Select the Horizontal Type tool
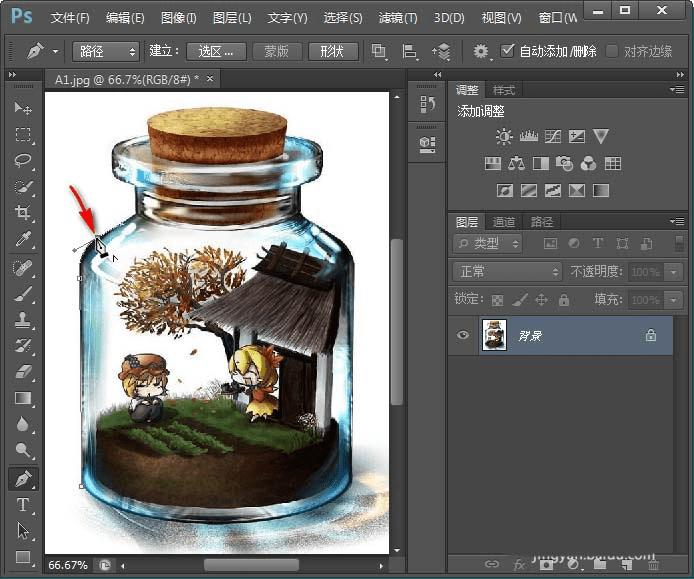Screen dimensions: 694x579 click(x=23, y=505)
